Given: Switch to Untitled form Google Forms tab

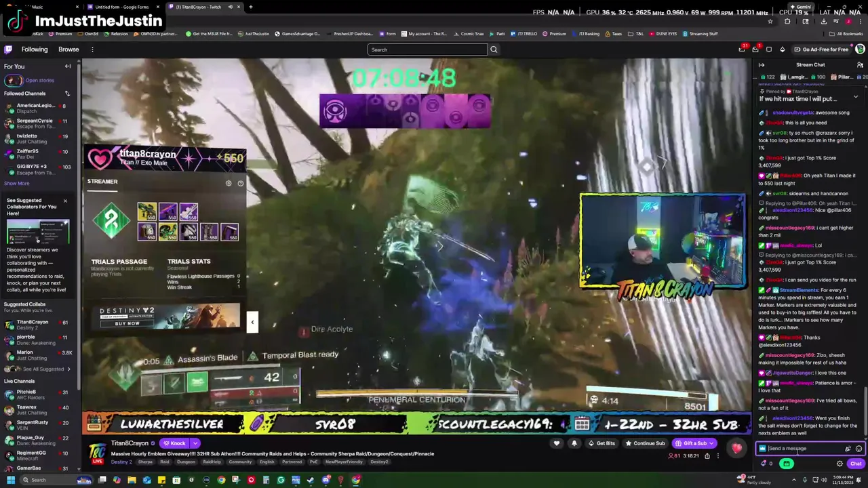Looking at the screenshot, I should click(x=121, y=7).
